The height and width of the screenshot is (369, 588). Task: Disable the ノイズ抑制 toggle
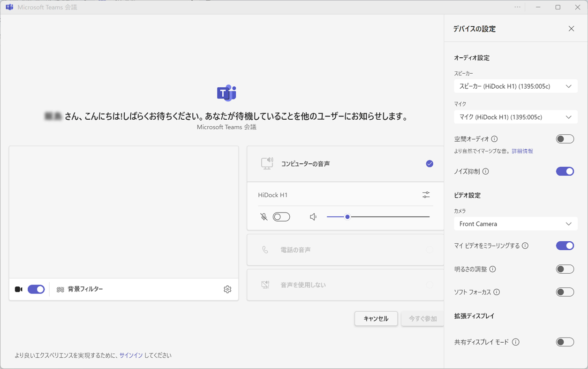(x=565, y=171)
